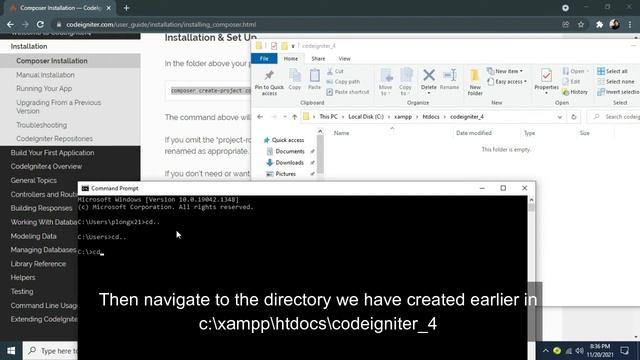Select Quick access in navigation pane
Image resolution: width=640 pixels, height=360 pixels.
coord(284,140)
